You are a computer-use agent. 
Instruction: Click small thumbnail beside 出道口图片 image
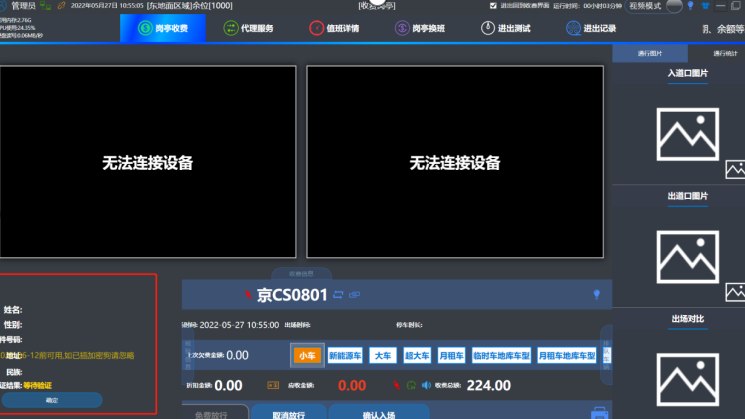(735, 292)
